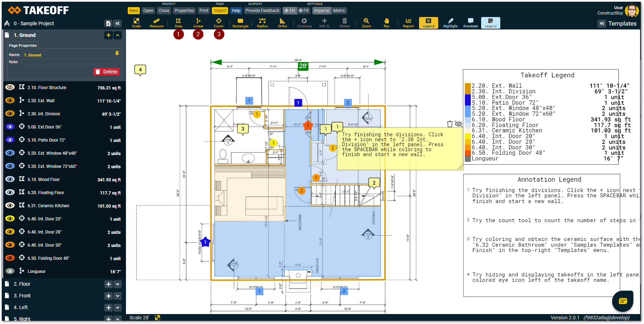
Task: Toggle eye icon for 6.50 Folding Door 48"
Action: tap(10, 258)
